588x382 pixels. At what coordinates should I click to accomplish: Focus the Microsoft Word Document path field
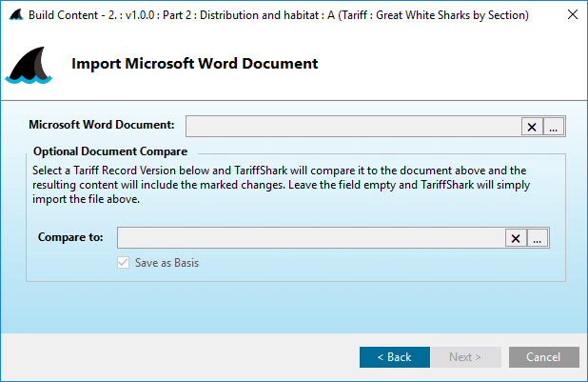(x=352, y=126)
